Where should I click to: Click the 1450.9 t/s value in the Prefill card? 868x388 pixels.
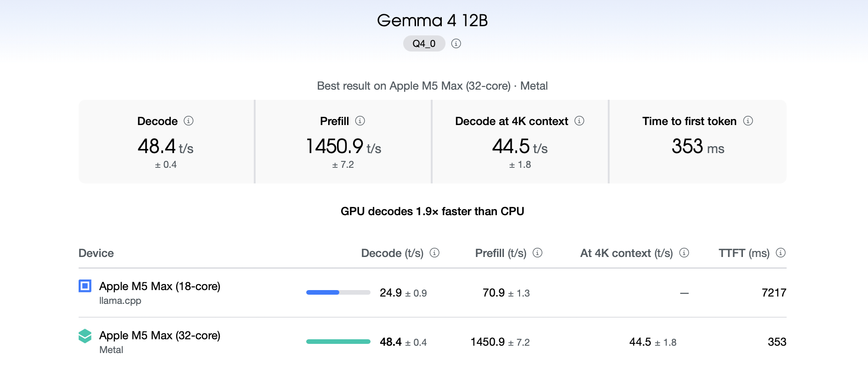(x=343, y=147)
